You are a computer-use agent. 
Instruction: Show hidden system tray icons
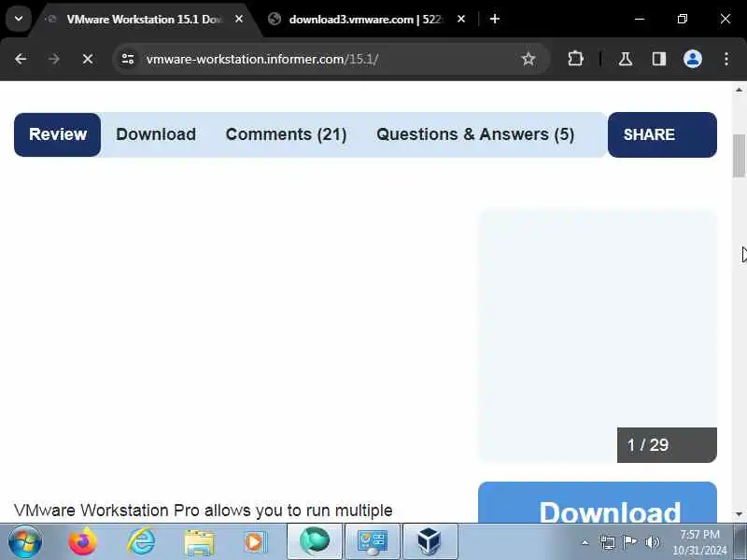click(585, 542)
